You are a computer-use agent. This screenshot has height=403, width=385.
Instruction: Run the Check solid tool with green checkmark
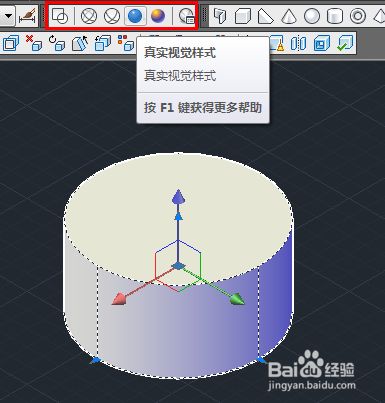coord(345,43)
